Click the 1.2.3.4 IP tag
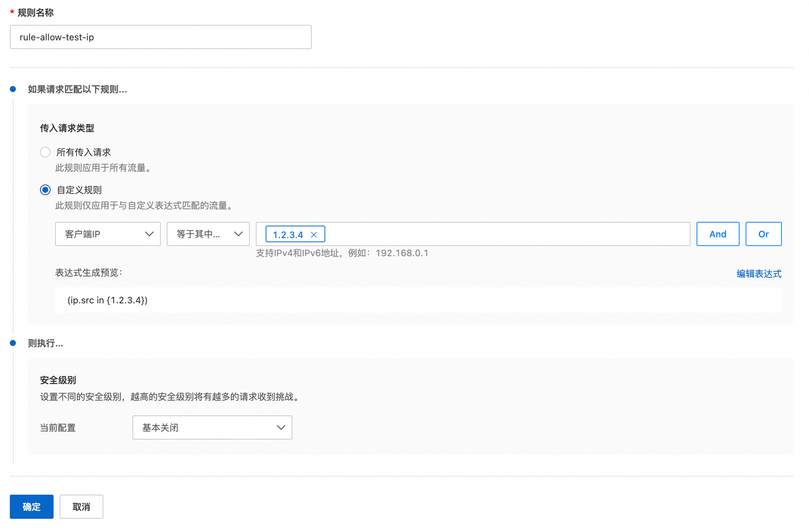Screen dimensions: 809x532 (288, 235)
